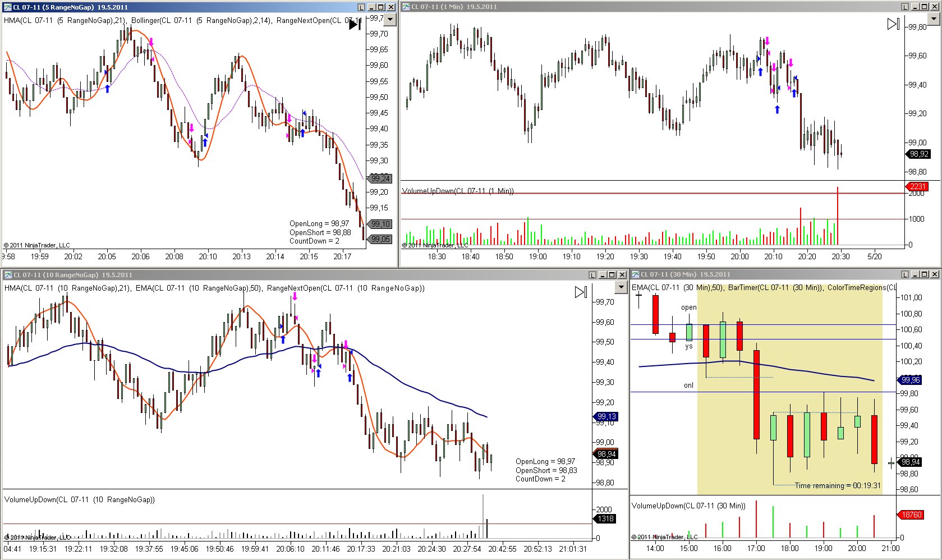
Task: Click the 'ys' level label in 30 Min chart
Action: [x=689, y=346]
